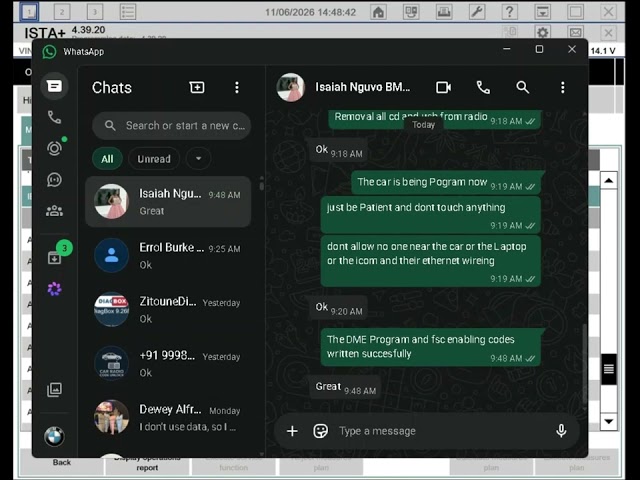Open the Meta AI purple circle icon

[54, 289]
